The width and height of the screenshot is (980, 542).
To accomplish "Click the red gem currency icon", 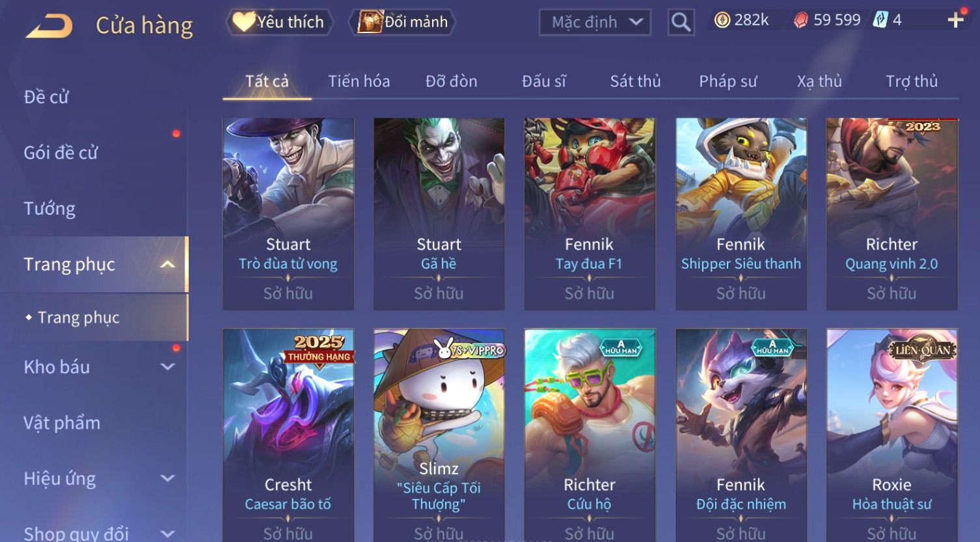I will pyautogui.click(x=801, y=21).
